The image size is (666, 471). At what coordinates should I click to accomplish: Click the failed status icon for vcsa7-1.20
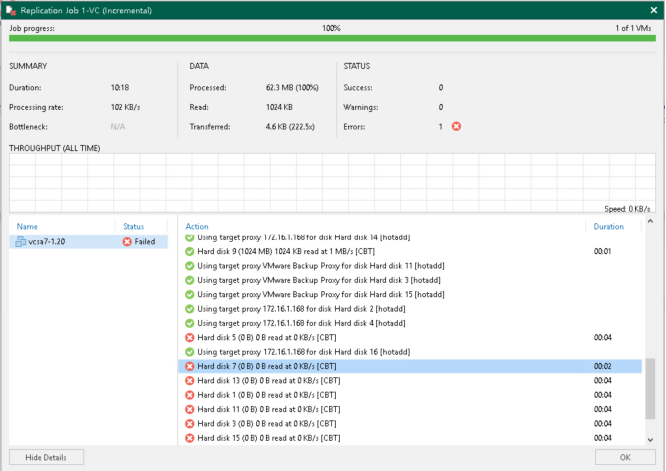[x=127, y=242]
